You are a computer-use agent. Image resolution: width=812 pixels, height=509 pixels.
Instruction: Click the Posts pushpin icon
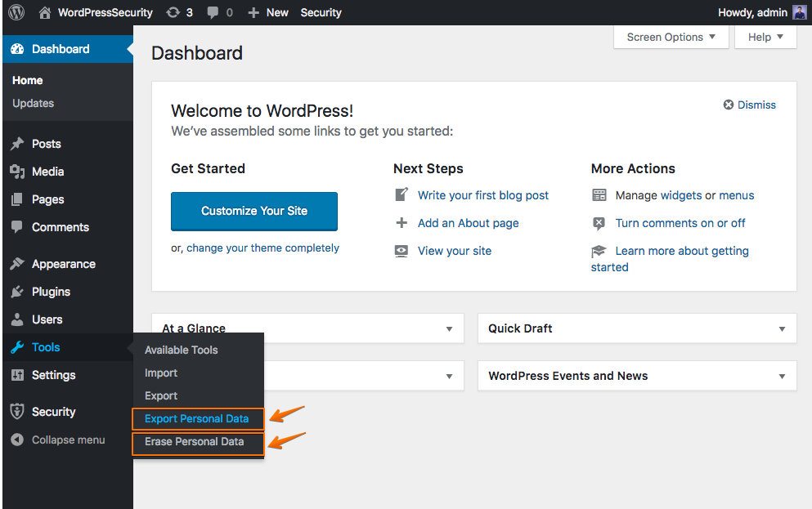tap(17, 144)
